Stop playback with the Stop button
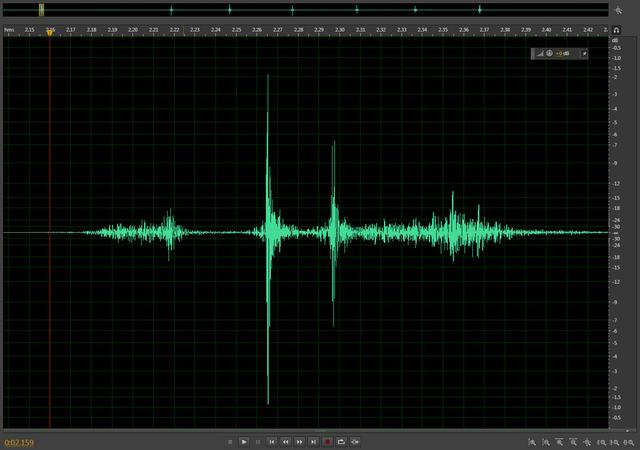 click(x=230, y=442)
